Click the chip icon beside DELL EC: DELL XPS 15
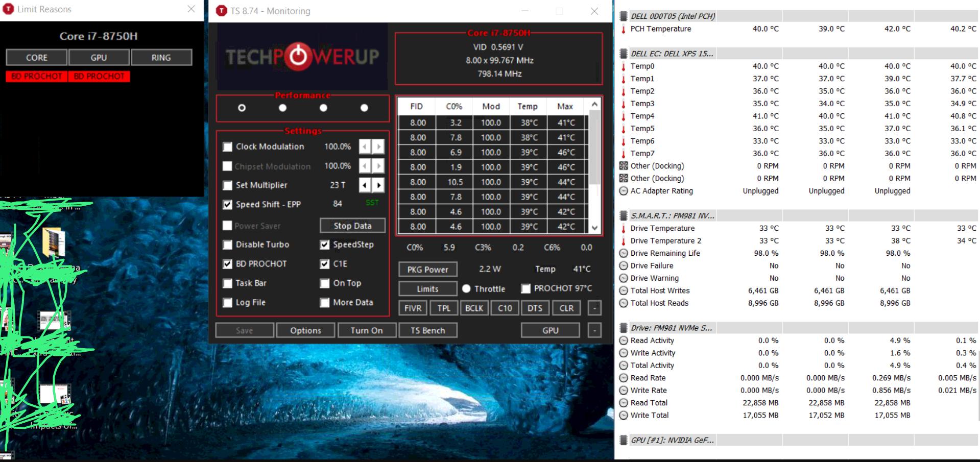This screenshot has width=980, height=462. coord(624,54)
